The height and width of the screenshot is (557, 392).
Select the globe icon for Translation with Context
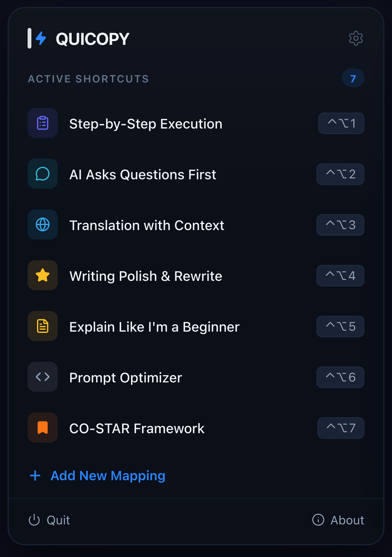pos(43,225)
